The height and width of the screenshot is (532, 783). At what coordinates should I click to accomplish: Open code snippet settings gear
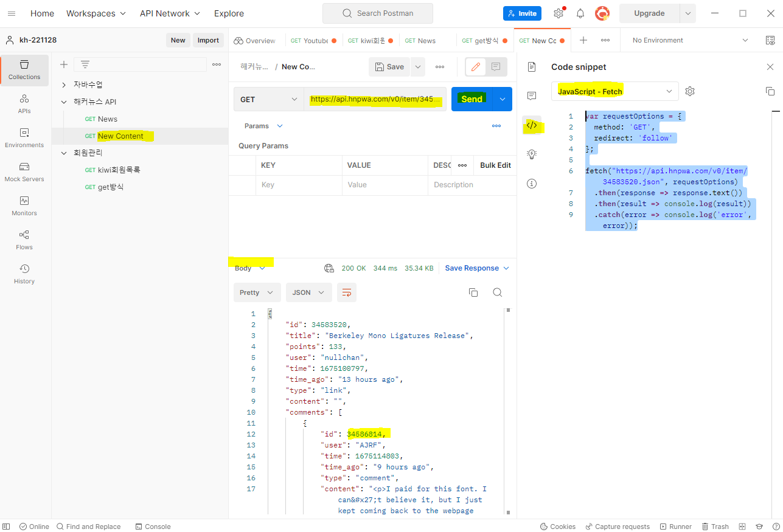[x=690, y=91]
